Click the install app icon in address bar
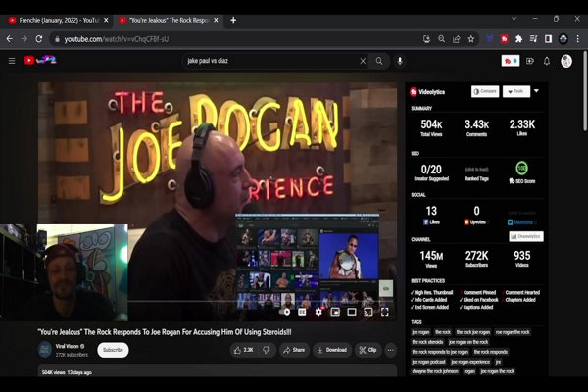 coord(426,39)
